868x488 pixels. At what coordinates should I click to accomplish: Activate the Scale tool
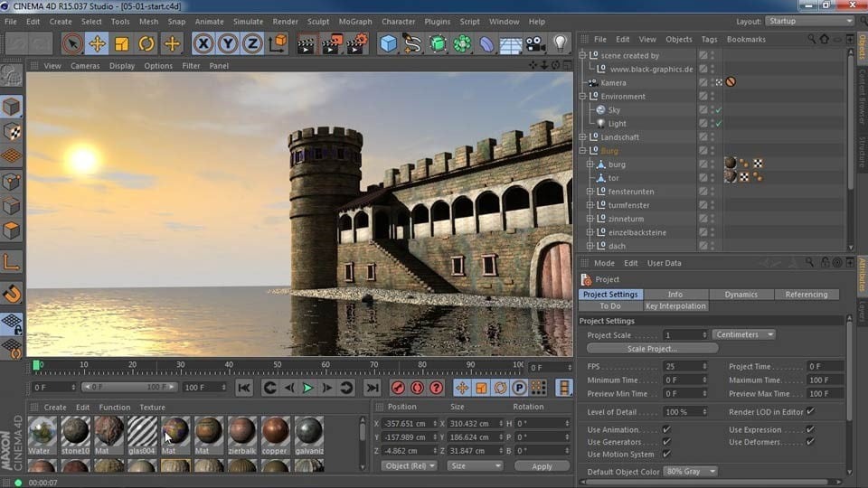122,43
